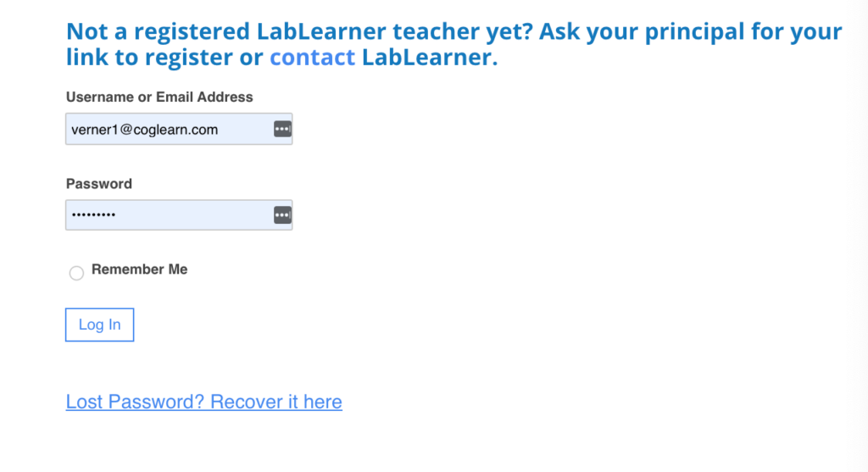Focus the Username or Email Address field
This screenshot has width=868, height=472.
pos(179,129)
